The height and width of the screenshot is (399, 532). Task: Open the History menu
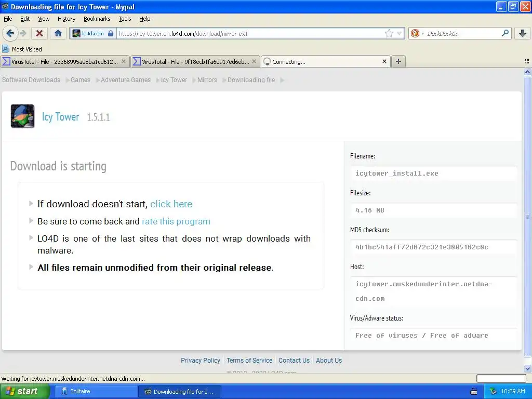(x=66, y=19)
